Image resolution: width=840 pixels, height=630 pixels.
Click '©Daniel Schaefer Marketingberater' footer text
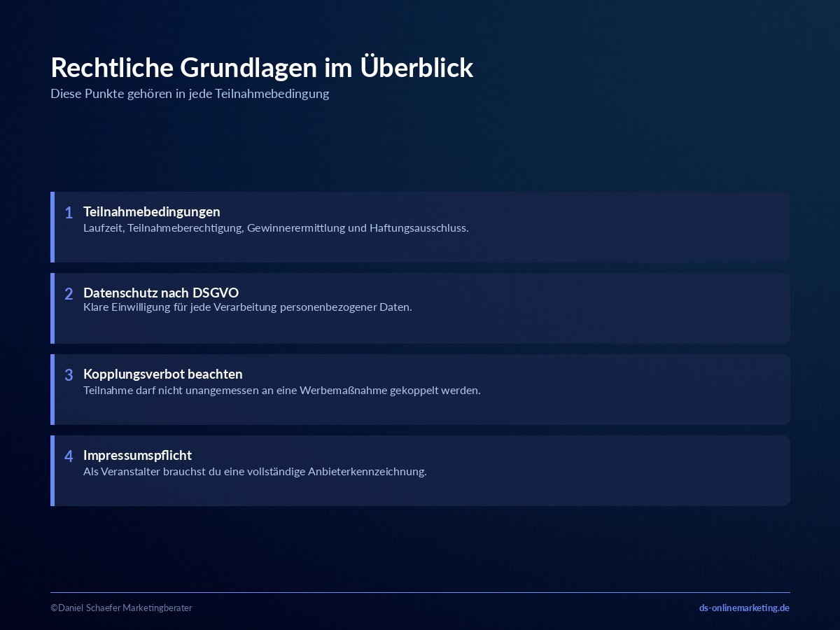tap(121, 608)
